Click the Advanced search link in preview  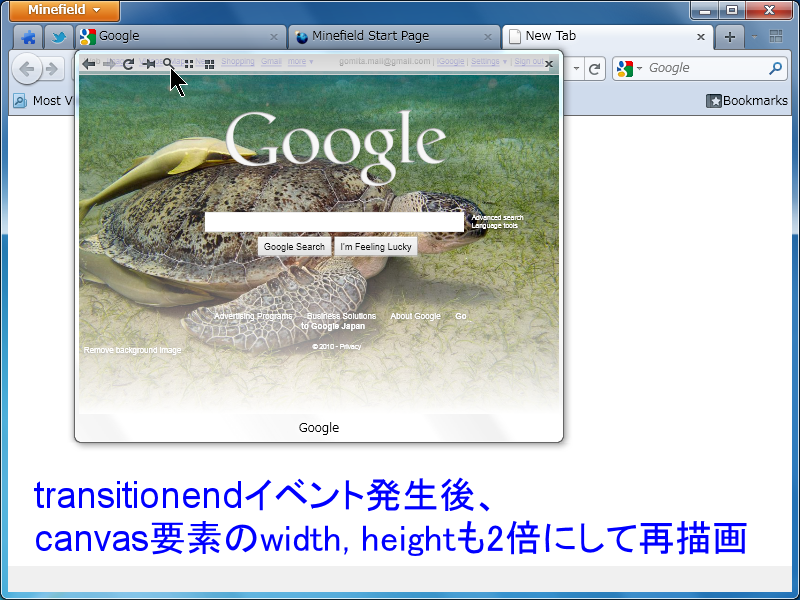(x=497, y=217)
